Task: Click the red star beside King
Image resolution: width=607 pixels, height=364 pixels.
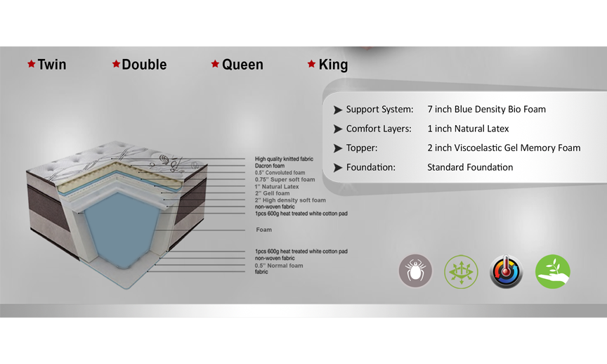Action: point(311,64)
